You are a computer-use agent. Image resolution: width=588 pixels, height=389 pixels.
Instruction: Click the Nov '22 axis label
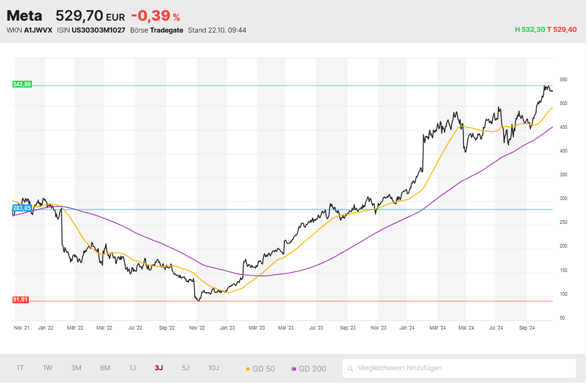[197, 328]
